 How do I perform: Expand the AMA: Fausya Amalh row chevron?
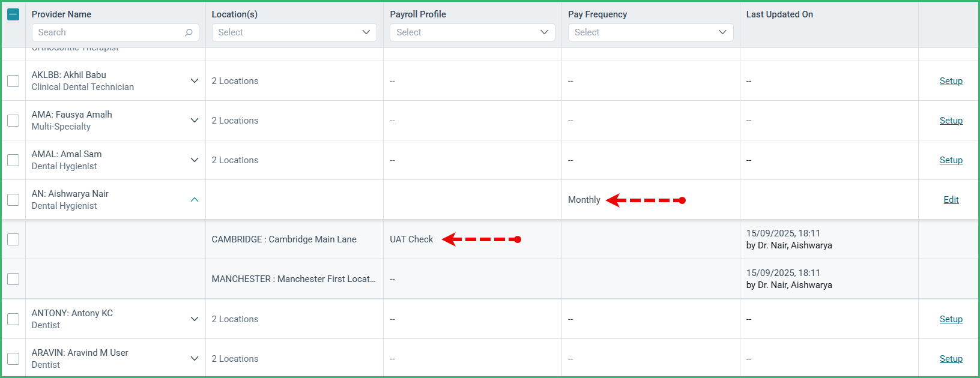(x=195, y=121)
